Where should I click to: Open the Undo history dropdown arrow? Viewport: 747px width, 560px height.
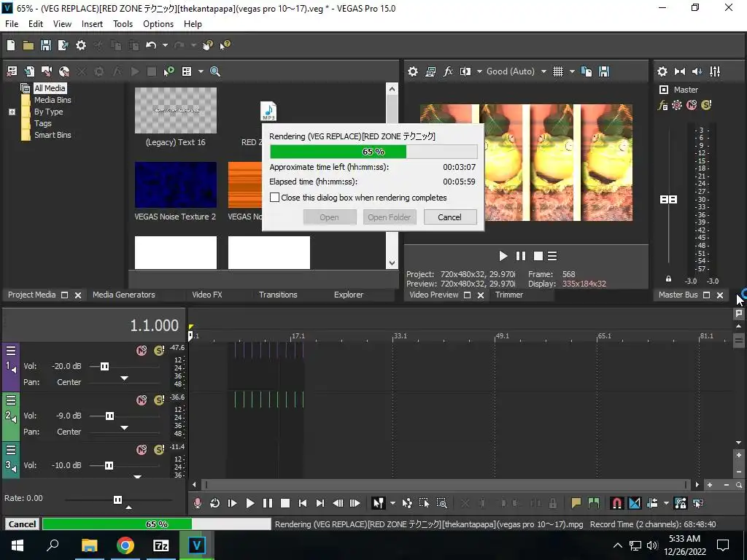pos(165,45)
